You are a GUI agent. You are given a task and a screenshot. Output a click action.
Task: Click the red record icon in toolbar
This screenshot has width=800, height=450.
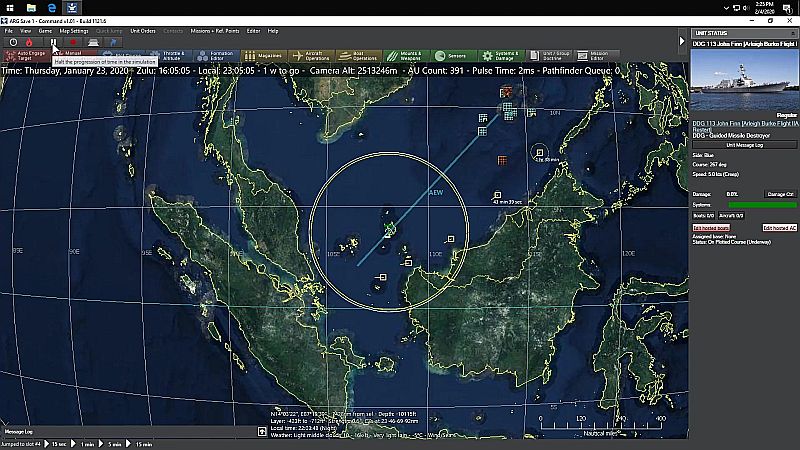tap(73, 42)
